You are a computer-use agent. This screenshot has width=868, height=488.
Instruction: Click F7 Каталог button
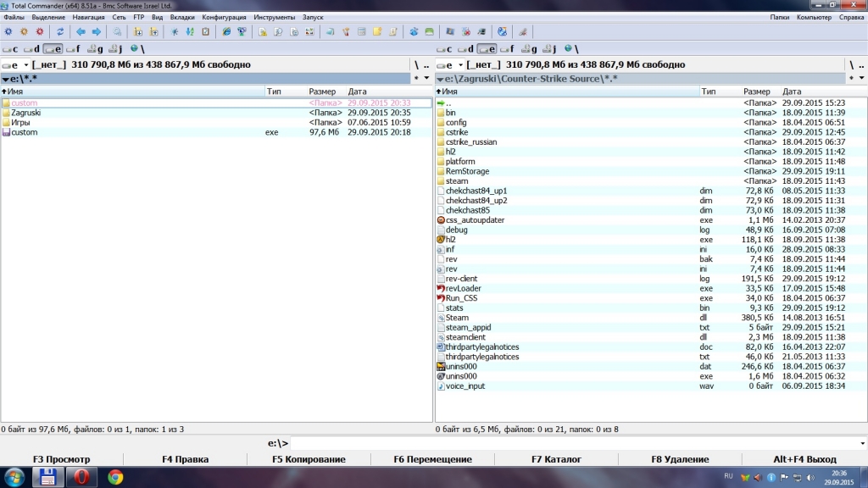point(556,459)
